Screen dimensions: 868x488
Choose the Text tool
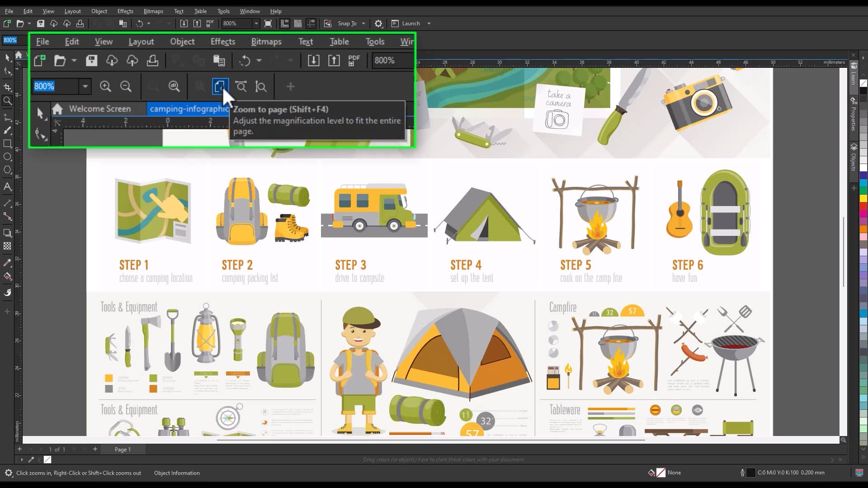point(7,186)
